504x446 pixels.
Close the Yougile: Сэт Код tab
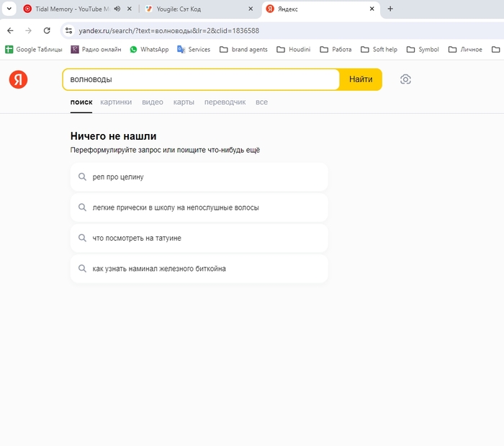point(251,9)
